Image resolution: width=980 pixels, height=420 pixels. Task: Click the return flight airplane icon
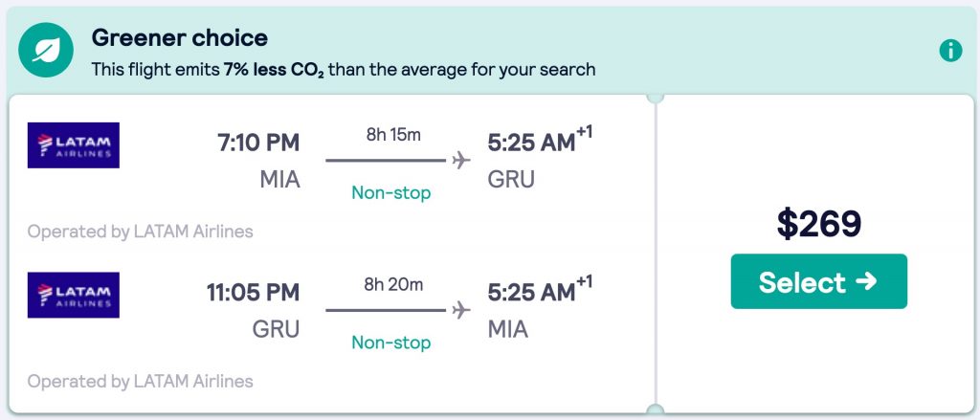pos(462,310)
